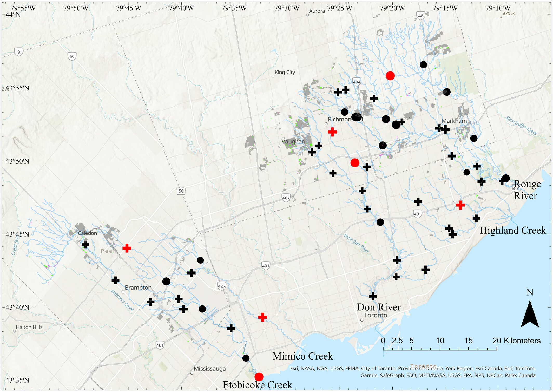Select the red circle at Etobicoke Creek mouth
The height and width of the screenshot is (392, 553).
[x=259, y=376]
